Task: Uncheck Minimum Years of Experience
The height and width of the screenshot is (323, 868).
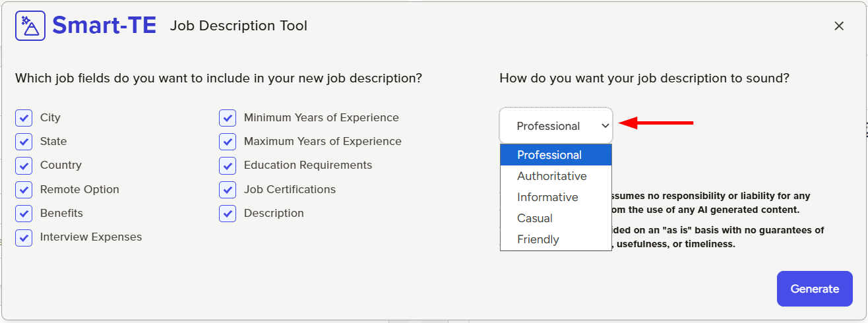Action: [x=228, y=118]
